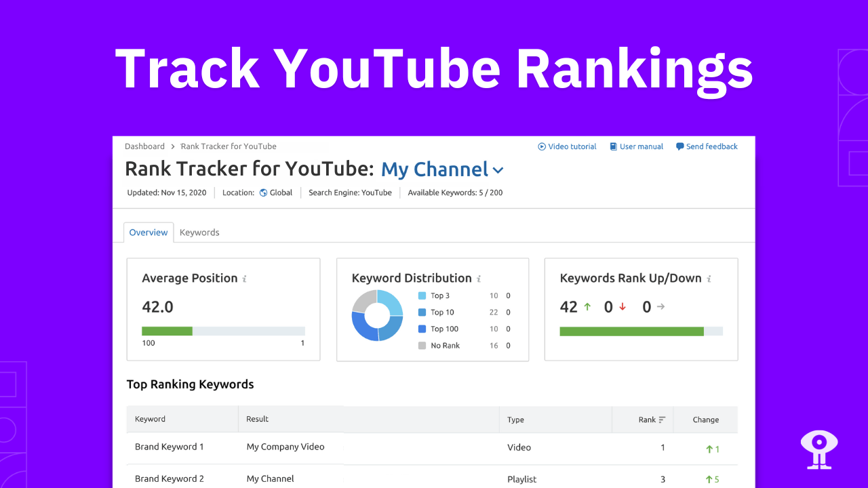Click the eye logo icon in the corner
This screenshot has height=488, width=868.
819,450
